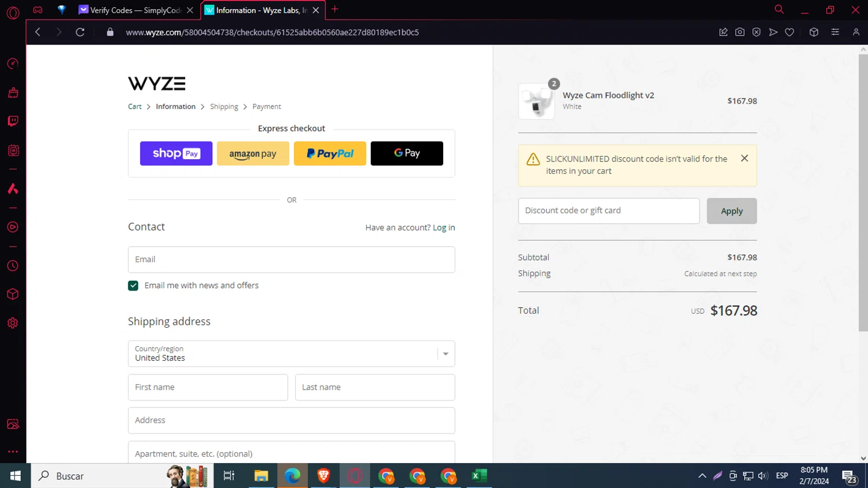Image resolution: width=868 pixels, height=488 pixels.
Task: Click the page vertical scrollbar
Action: click(x=863, y=193)
